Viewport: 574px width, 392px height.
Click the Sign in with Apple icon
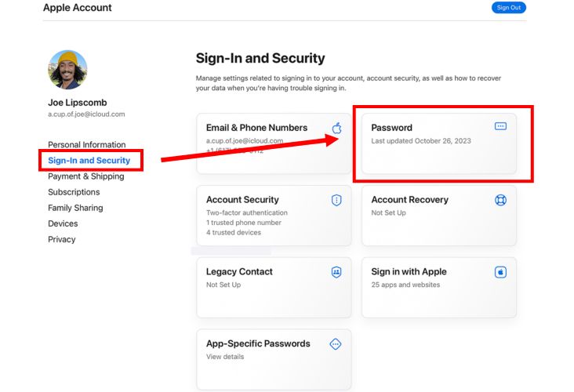[501, 272]
